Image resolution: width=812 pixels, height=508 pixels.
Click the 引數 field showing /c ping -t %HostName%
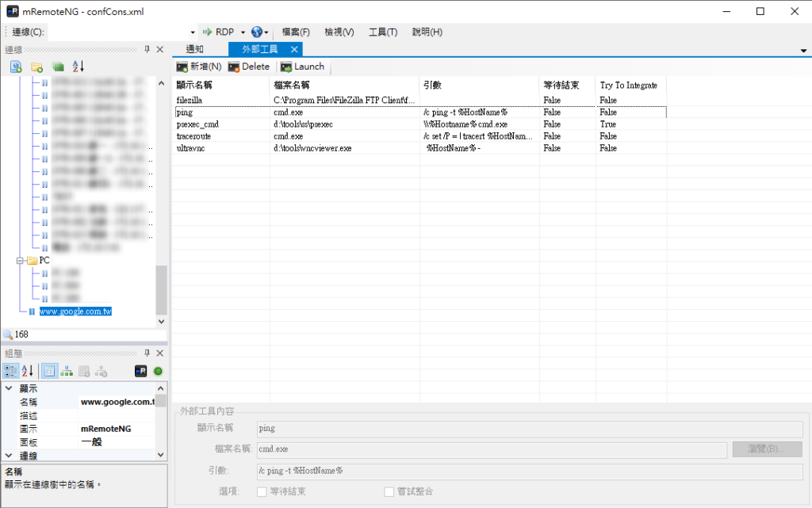coord(529,471)
